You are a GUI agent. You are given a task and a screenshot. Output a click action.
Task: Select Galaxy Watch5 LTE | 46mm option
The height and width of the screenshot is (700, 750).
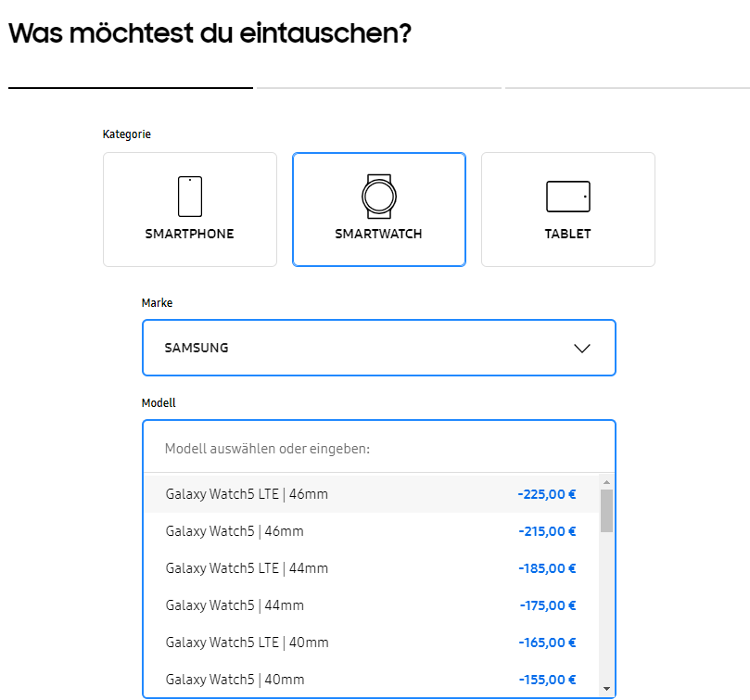point(247,494)
